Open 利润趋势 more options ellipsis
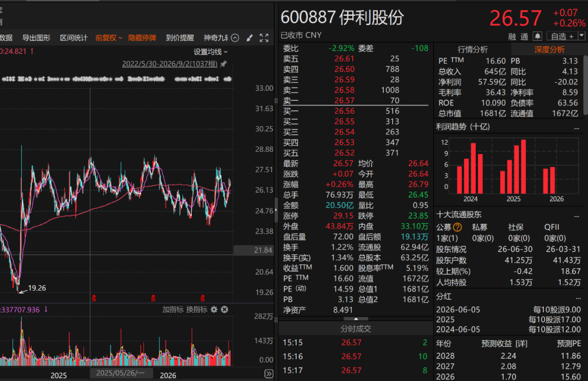Image resolution: width=588 pixels, height=381 pixels. (x=577, y=128)
